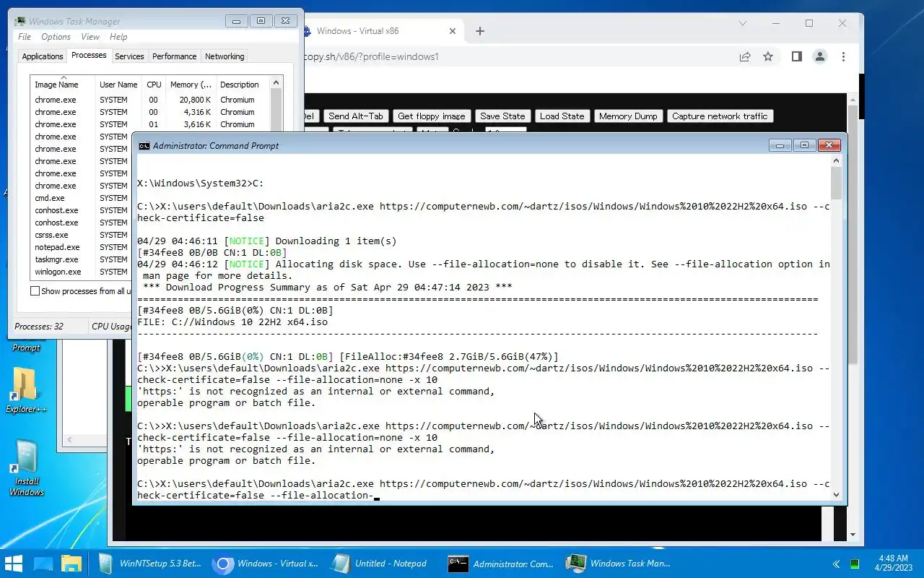Click the Get floppy image button

(x=432, y=116)
